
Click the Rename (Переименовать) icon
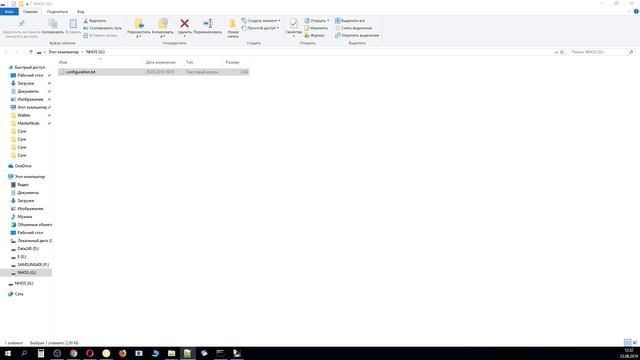(208, 24)
